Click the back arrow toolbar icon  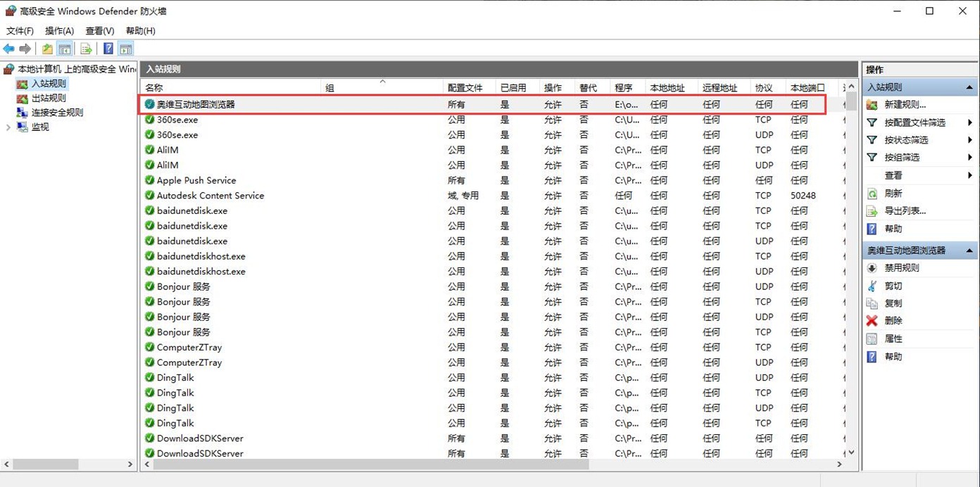(8, 49)
